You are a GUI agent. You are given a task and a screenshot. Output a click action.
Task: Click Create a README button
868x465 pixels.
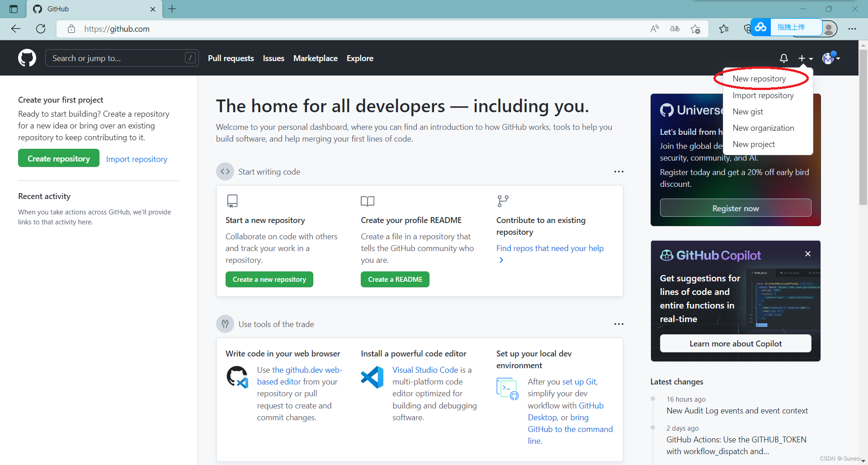(x=395, y=280)
